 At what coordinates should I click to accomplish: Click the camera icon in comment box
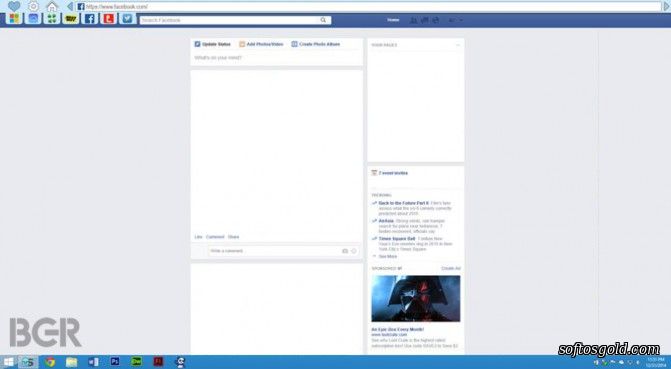pyautogui.click(x=345, y=251)
